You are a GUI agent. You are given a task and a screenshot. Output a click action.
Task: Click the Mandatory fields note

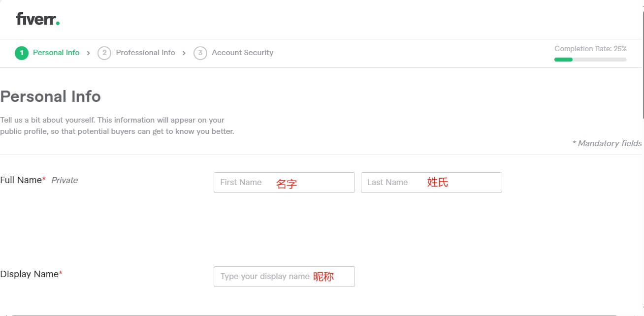tap(607, 143)
